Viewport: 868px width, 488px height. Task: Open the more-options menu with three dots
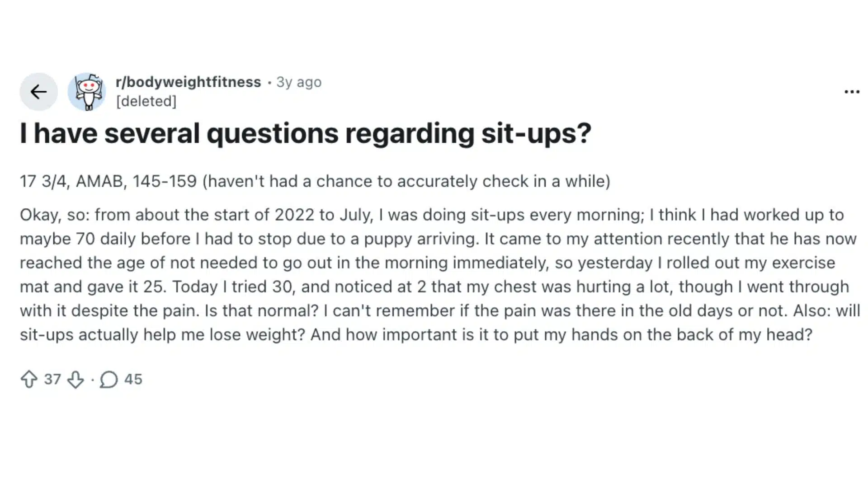click(852, 91)
